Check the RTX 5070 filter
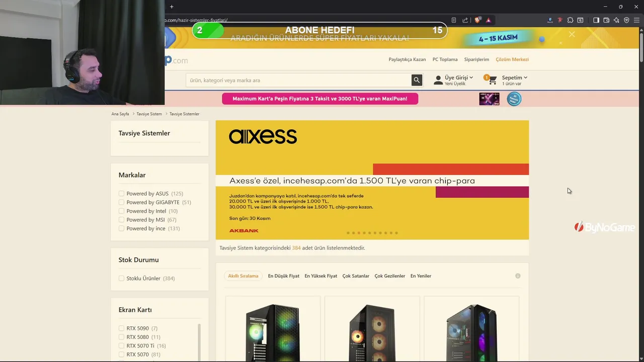 coord(121,354)
